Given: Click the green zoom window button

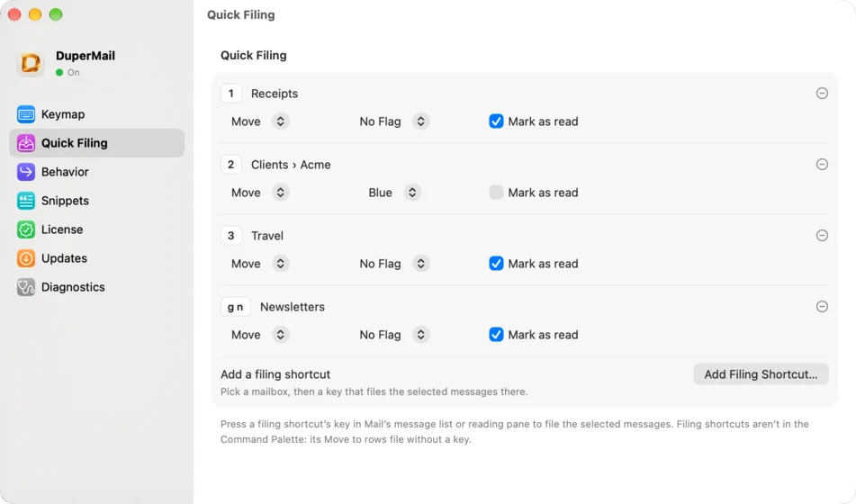Looking at the screenshot, I should [56, 14].
